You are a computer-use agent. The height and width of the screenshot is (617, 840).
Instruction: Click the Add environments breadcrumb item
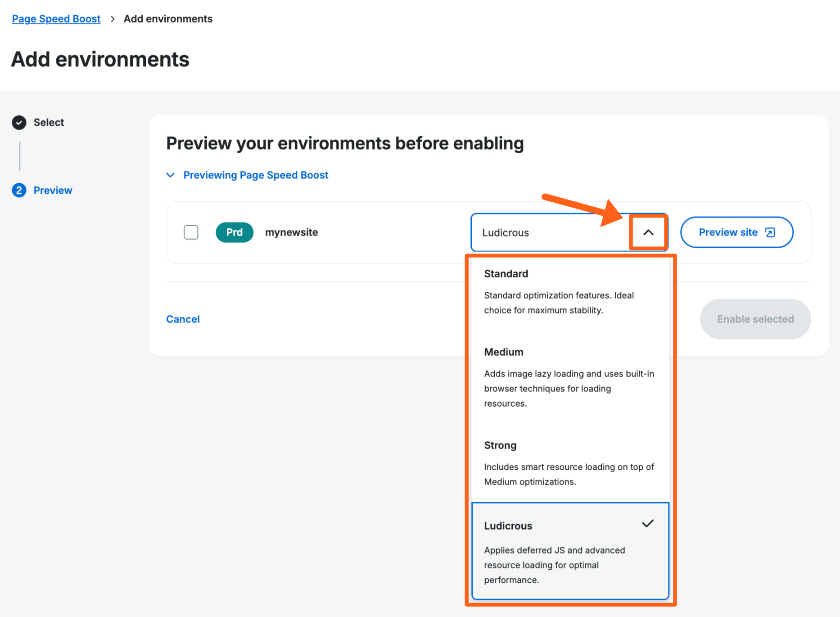pos(168,18)
